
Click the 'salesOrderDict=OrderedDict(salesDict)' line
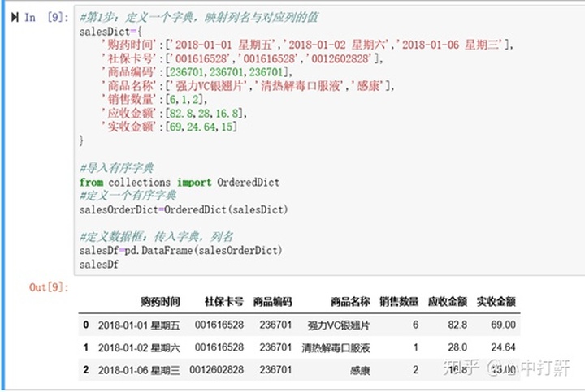tap(184, 209)
